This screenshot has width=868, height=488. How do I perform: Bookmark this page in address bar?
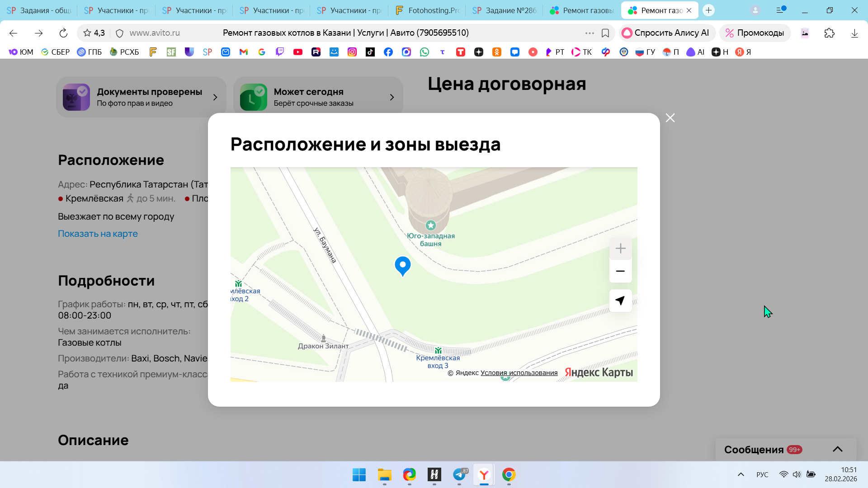pos(605,33)
